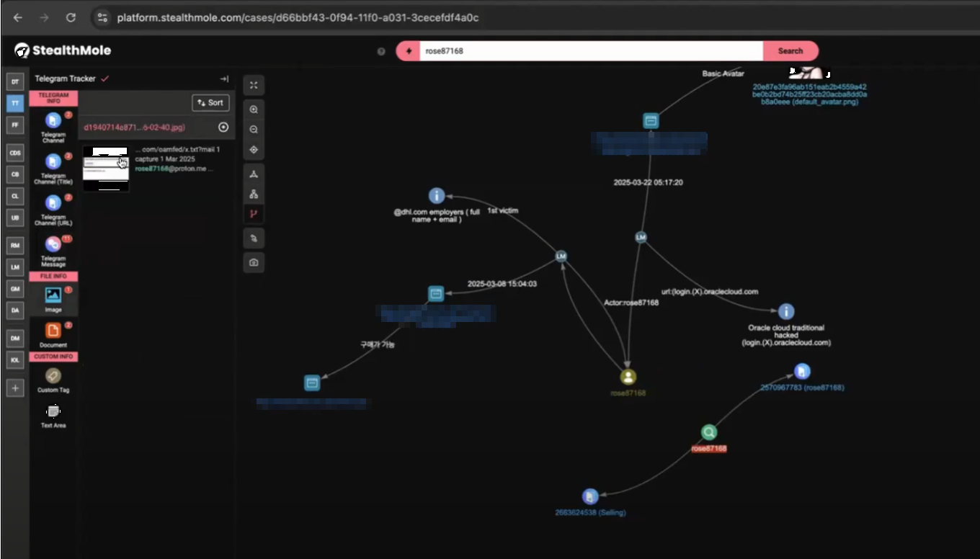Take a graph snapshot with camera icon

254,263
